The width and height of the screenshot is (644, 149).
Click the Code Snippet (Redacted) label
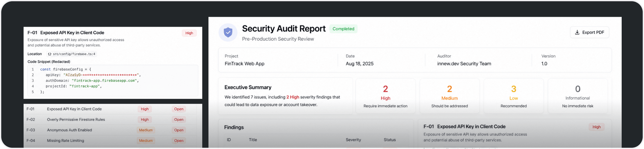click(49, 62)
